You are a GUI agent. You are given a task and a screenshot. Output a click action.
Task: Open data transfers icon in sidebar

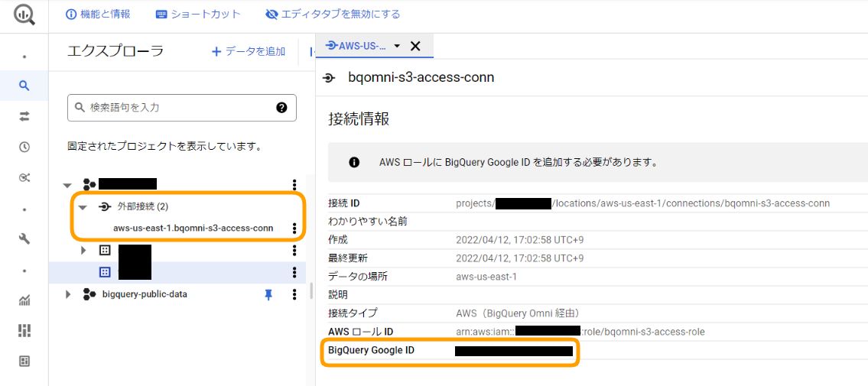click(24, 116)
